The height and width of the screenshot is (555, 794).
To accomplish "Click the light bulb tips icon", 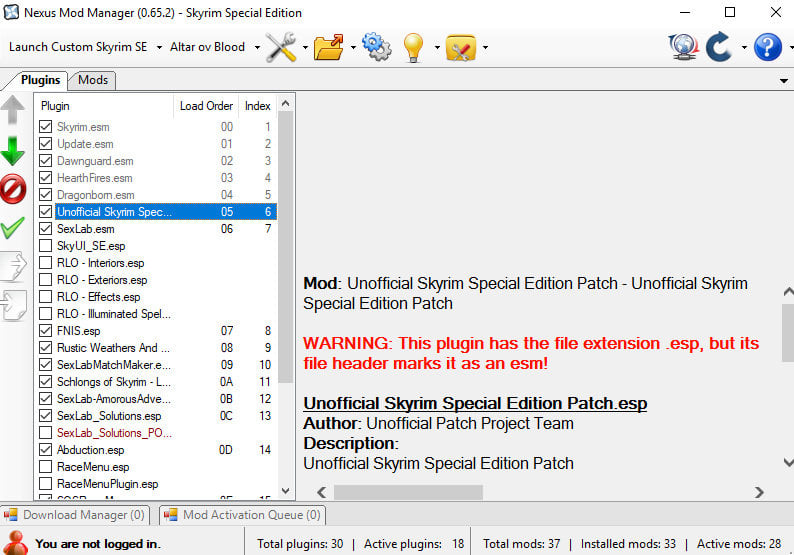I will [x=413, y=48].
